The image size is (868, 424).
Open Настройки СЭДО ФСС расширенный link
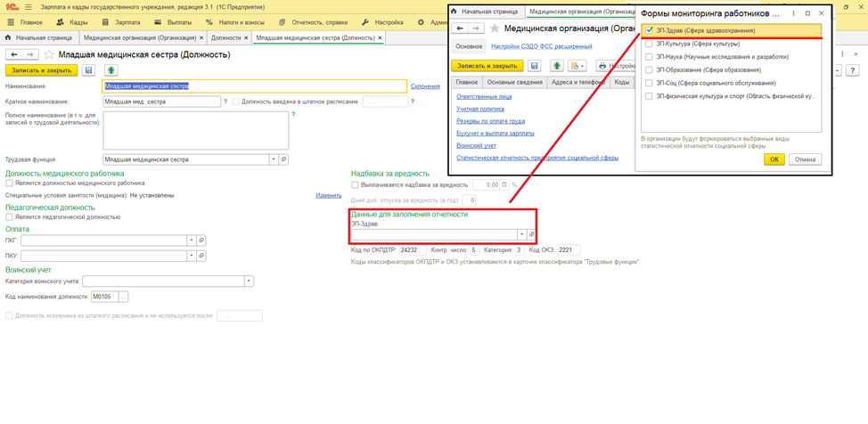(x=542, y=46)
